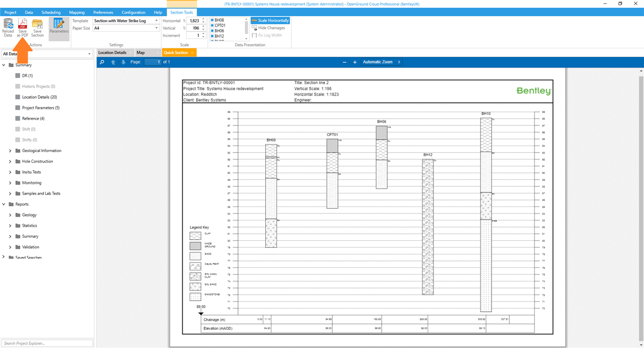Select Shifts (0) item

[x=30, y=140]
